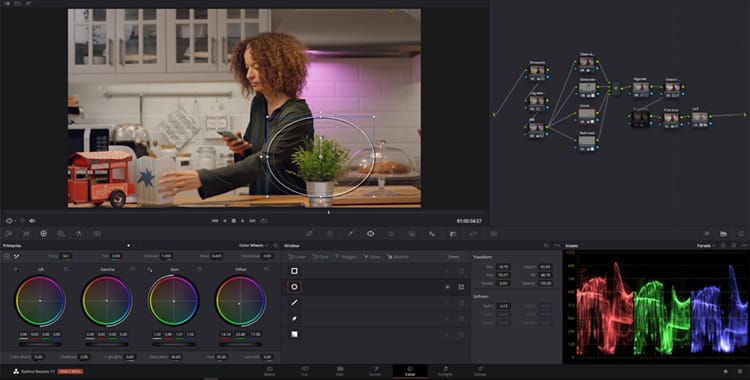Screen dimensions: 750x380
Task: Stop playback
Action: (234, 221)
